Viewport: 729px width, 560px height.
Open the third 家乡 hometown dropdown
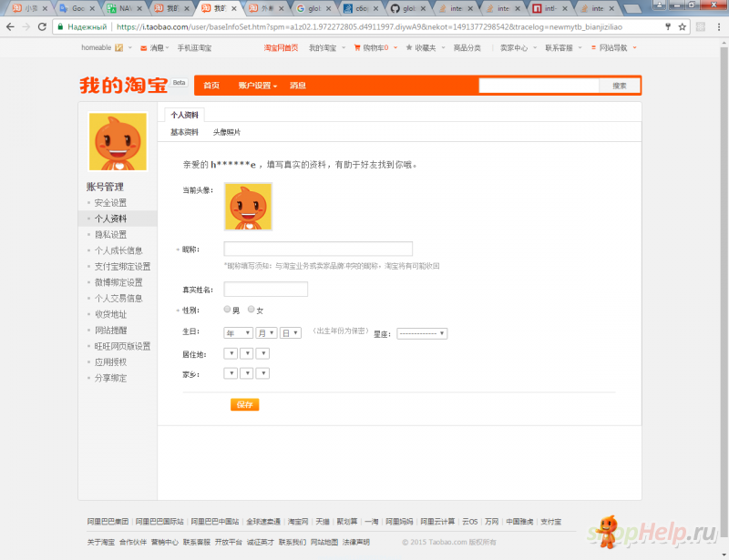click(x=262, y=373)
